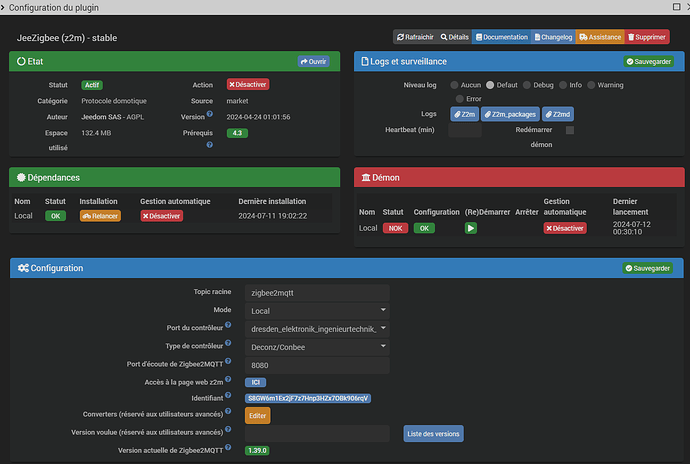Start the daemon with the green play button

(x=470, y=228)
